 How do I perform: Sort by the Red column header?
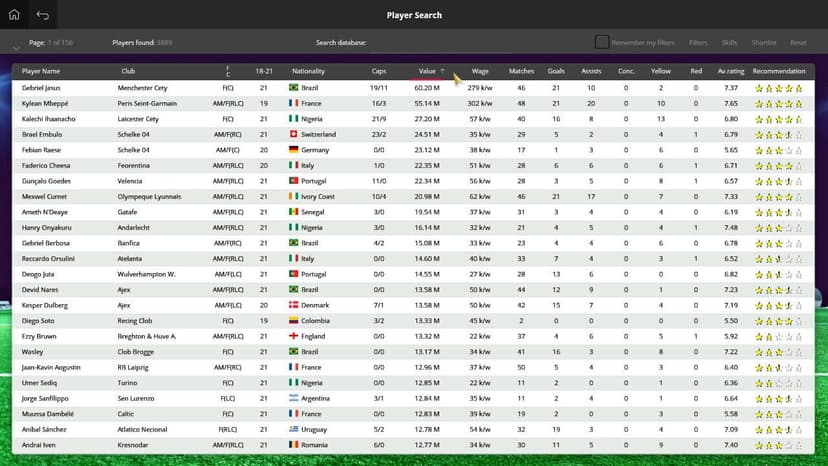point(696,71)
